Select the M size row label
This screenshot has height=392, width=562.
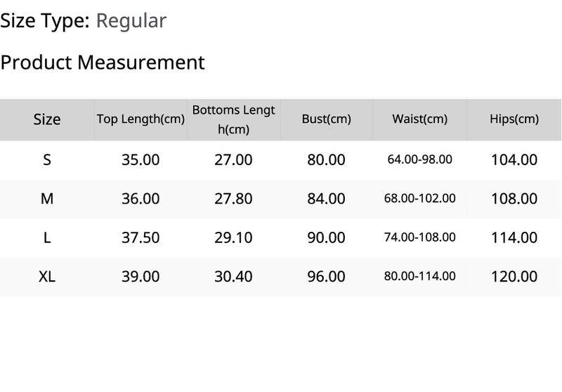pyautogui.click(x=47, y=199)
